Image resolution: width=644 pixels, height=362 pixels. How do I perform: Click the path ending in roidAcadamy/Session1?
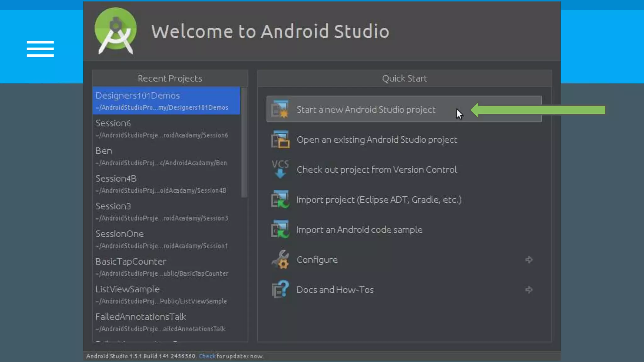click(162, 246)
